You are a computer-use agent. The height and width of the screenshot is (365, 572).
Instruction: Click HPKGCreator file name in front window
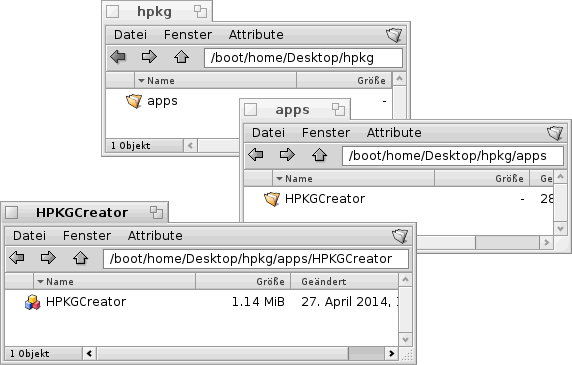tap(86, 302)
